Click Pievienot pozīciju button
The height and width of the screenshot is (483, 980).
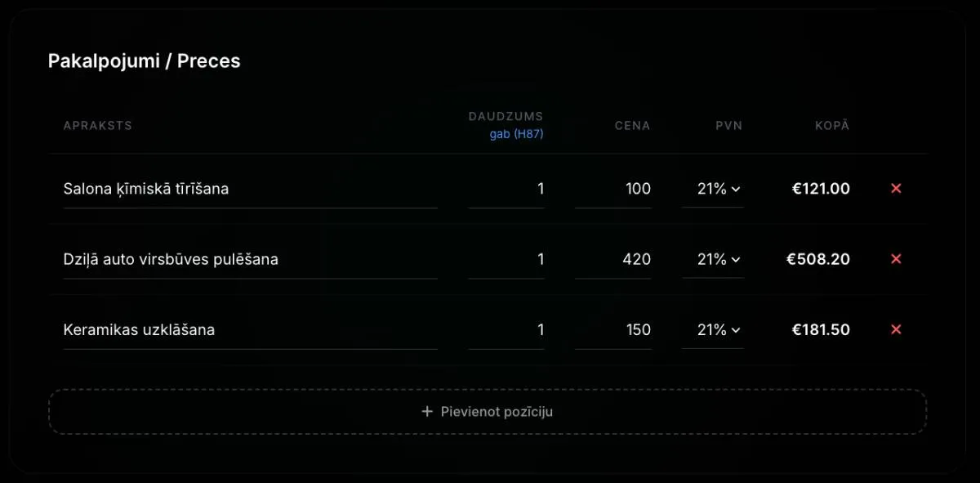coord(488,411)
